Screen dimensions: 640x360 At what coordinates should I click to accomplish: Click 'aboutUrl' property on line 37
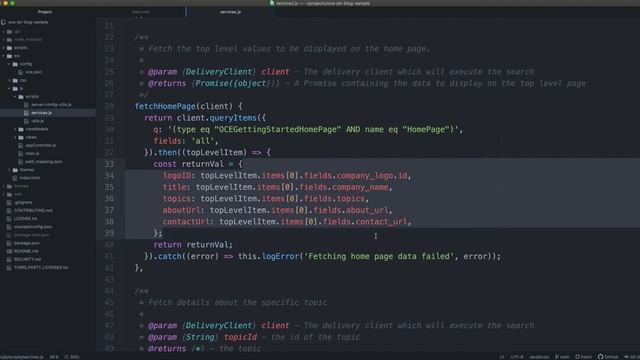[182, 210]
